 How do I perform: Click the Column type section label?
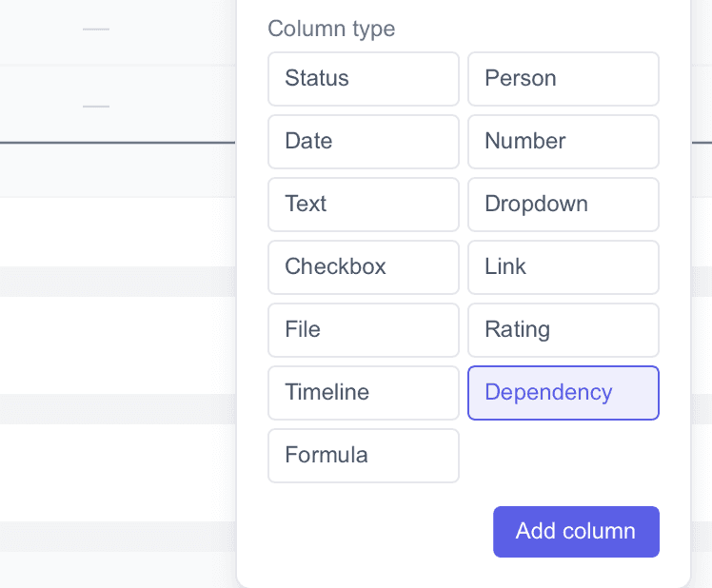[x=331, y=29]
